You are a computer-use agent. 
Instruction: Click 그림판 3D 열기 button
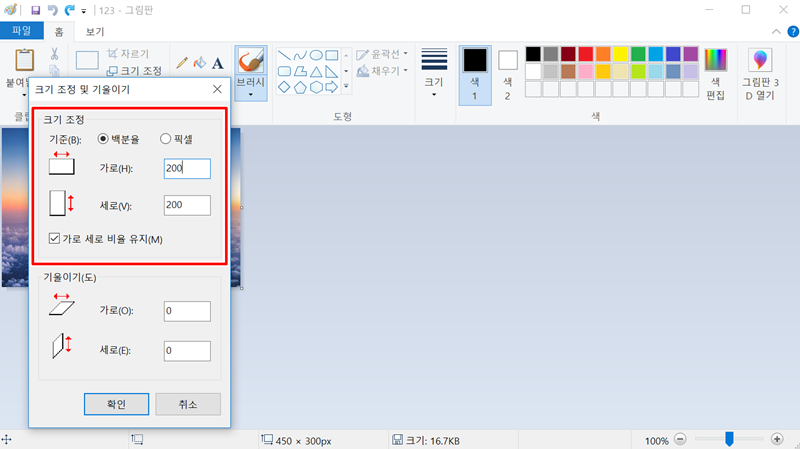[x=760, y=75]
